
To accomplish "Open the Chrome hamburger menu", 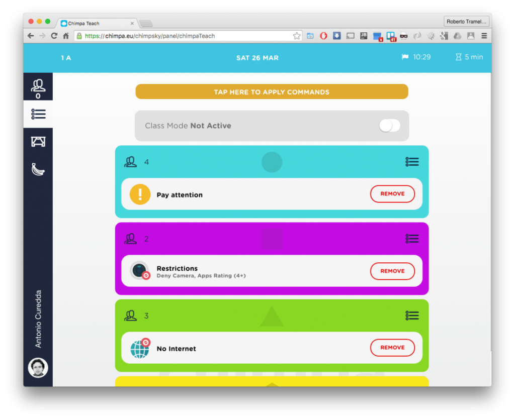I will (x=484, y=36).
